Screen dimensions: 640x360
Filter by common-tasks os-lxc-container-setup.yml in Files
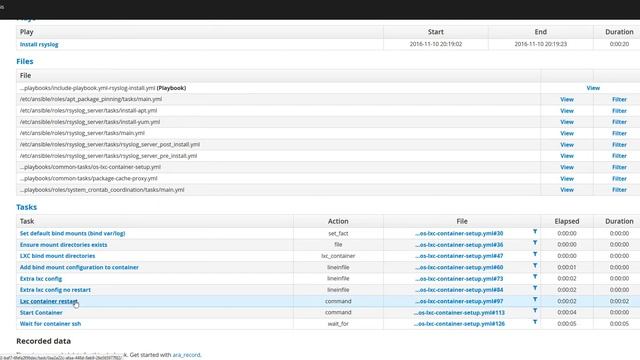(619, 167)
